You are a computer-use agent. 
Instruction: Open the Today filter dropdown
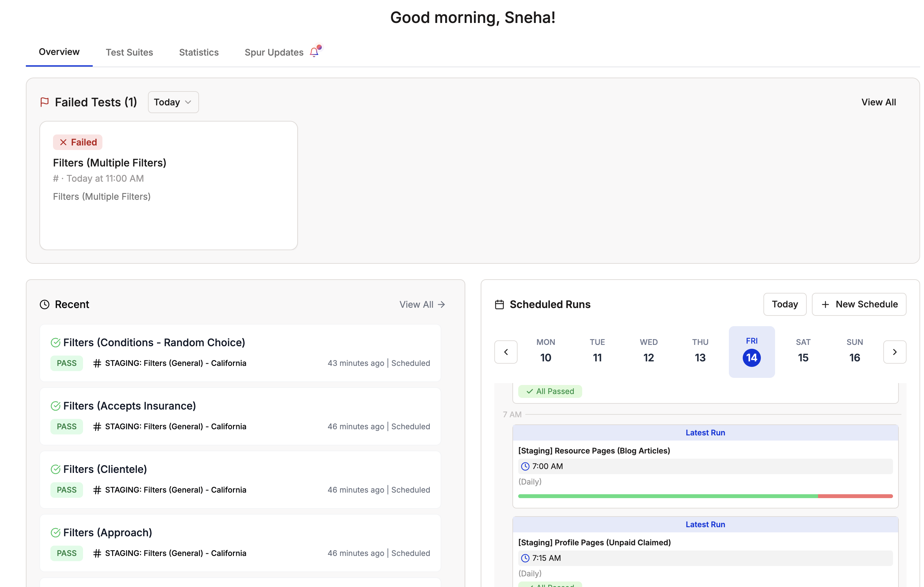173,102
